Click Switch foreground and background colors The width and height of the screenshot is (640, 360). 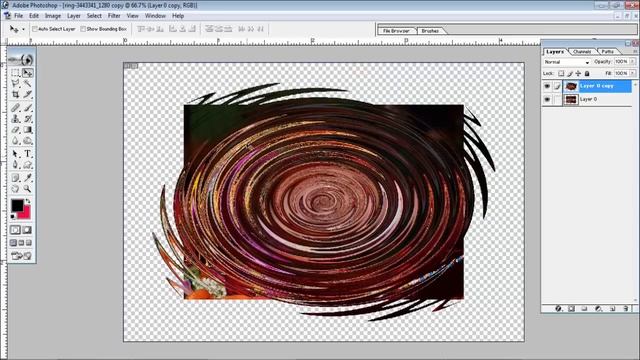pyautogui.click(x=28, y=201)
